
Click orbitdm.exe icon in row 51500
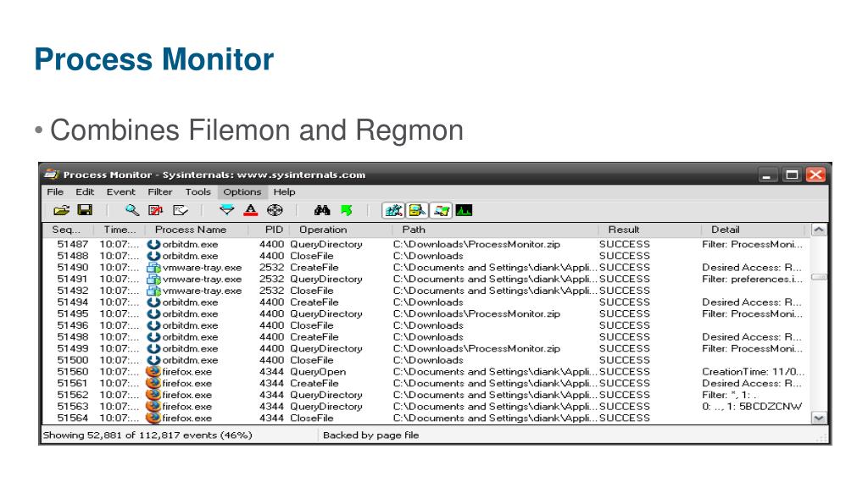coord(153,360)
